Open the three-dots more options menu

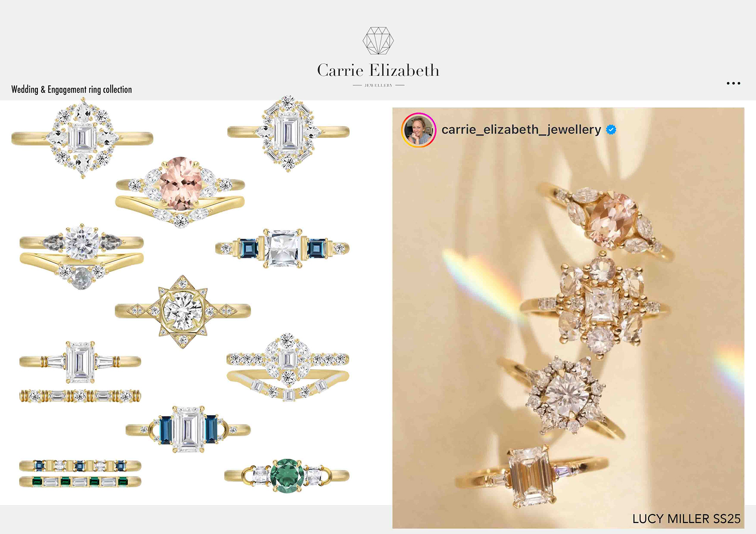point(733,83)
